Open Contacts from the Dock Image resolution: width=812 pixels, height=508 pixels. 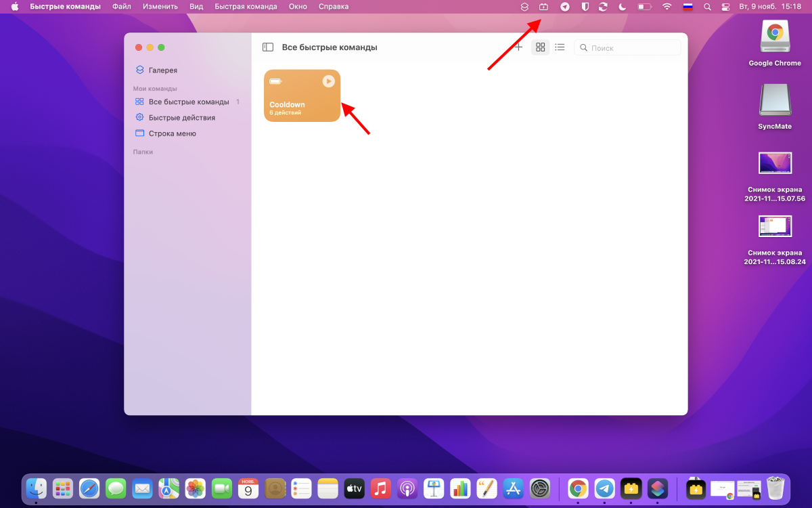tap(275, 488)
